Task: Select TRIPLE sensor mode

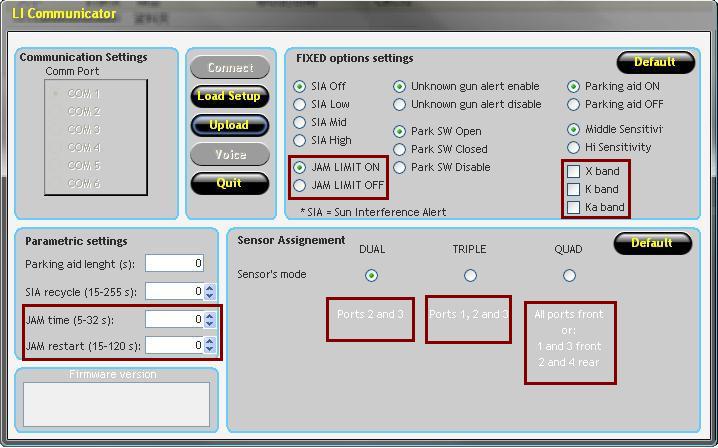Action: [x=470, y=275]
